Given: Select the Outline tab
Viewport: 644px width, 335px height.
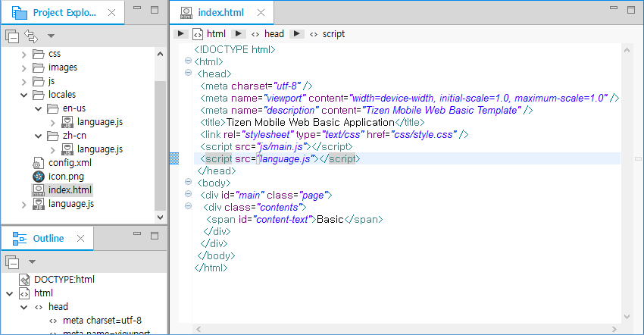Looking at the screenshot, I should pos(47,239).
